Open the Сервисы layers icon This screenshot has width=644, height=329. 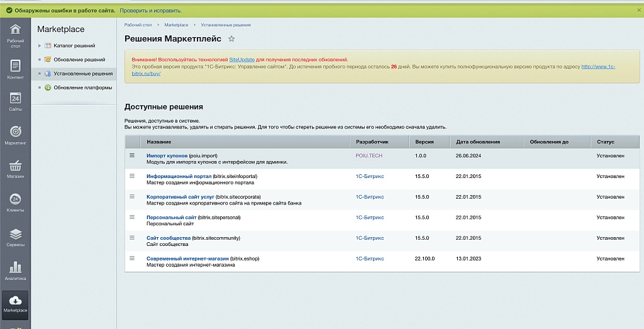(15, 234)
